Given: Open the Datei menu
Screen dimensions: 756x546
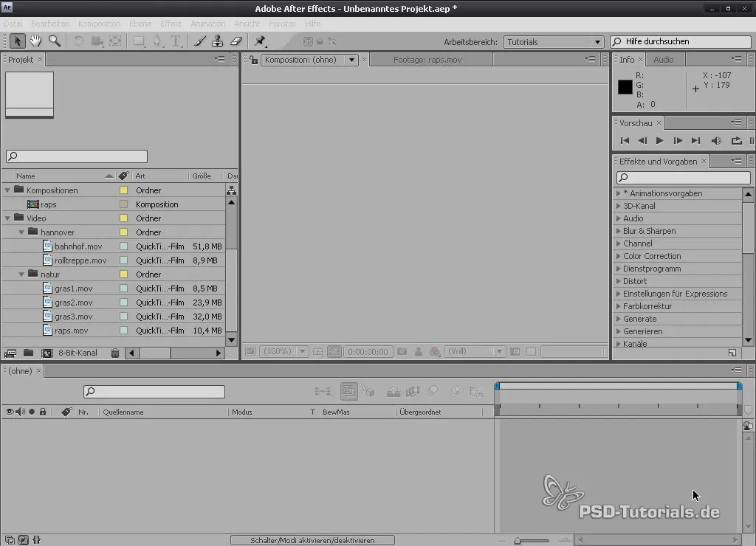Looking at the screenshot, I should (13, 24).
